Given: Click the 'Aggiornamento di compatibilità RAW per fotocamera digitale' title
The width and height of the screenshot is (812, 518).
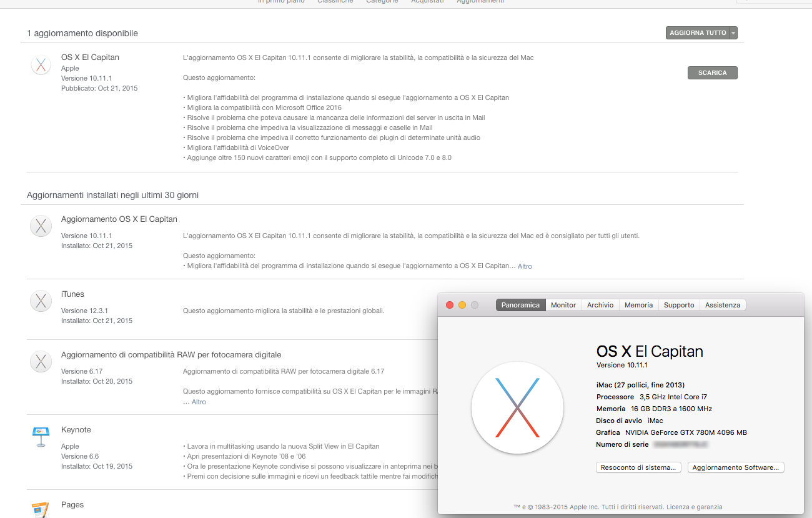Looking at the screenshot, I should click(x=171, y=355).
